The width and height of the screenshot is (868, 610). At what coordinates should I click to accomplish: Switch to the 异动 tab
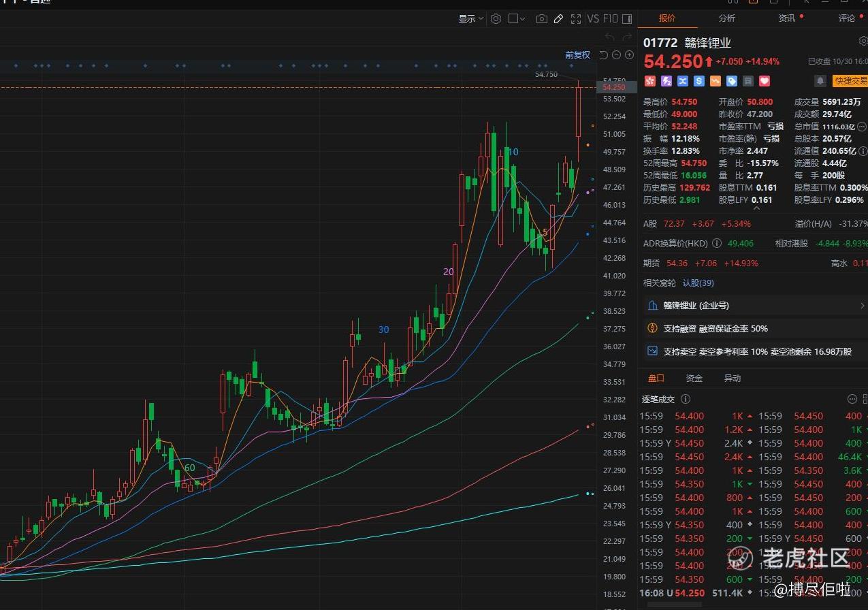point(732,378)
